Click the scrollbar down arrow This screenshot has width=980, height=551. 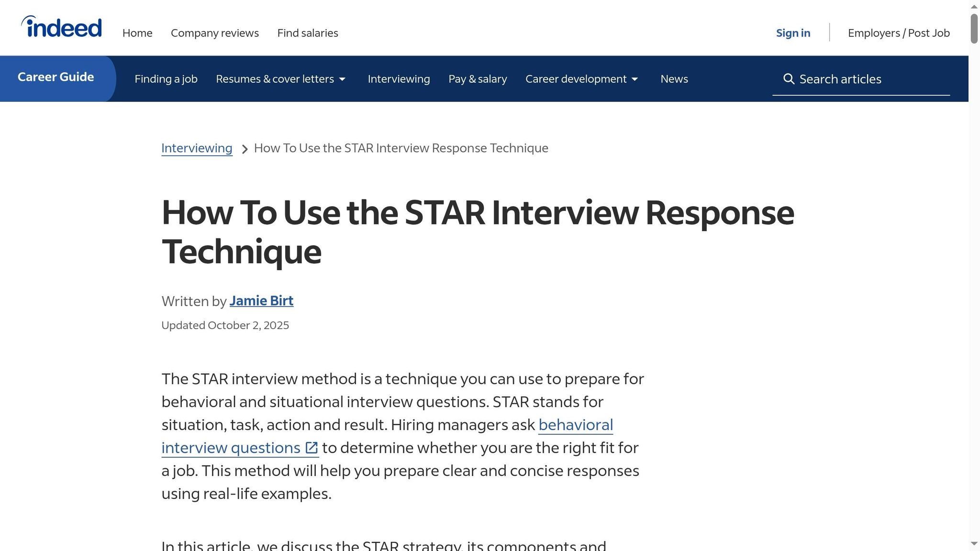pos(974,544)
